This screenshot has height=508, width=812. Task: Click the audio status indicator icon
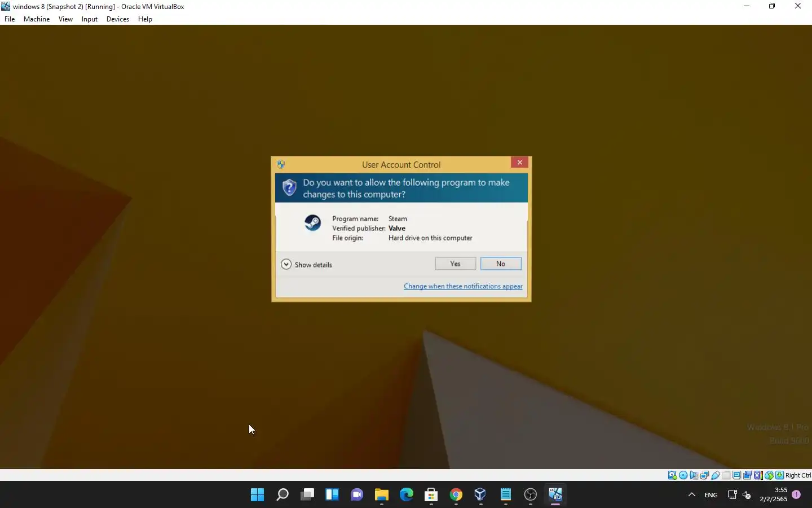[x=694, y=475]
